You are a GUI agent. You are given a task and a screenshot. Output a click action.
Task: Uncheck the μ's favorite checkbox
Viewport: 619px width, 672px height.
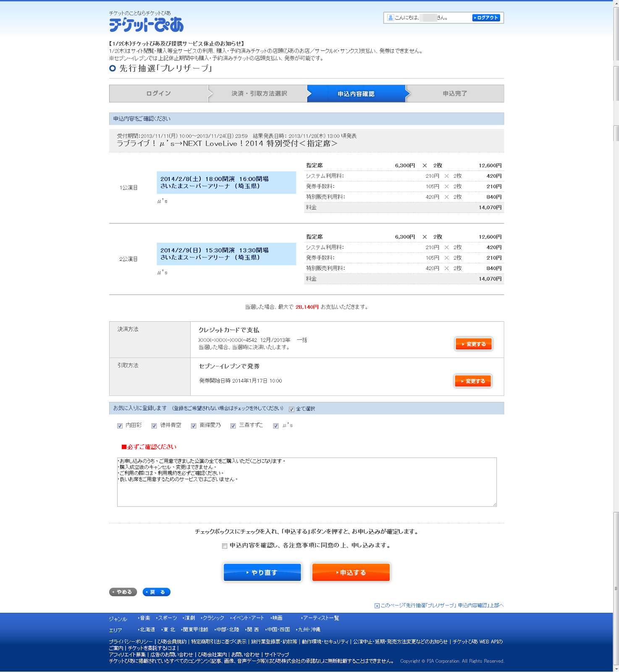[x=276, y=426]
